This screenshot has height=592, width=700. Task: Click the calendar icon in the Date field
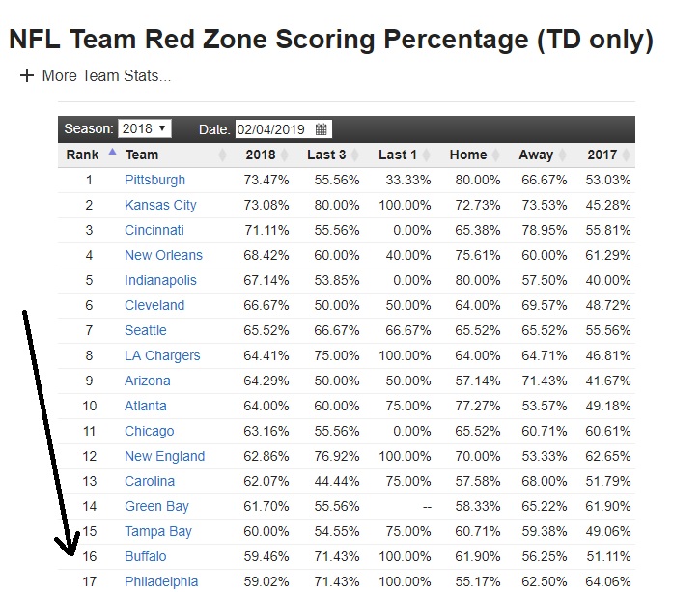tap(321, 129)
